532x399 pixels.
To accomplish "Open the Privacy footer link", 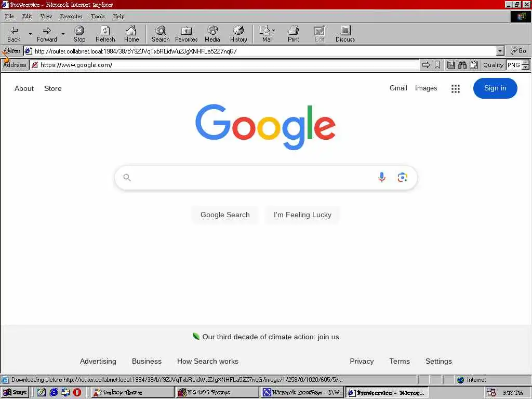I will [362, 362].
